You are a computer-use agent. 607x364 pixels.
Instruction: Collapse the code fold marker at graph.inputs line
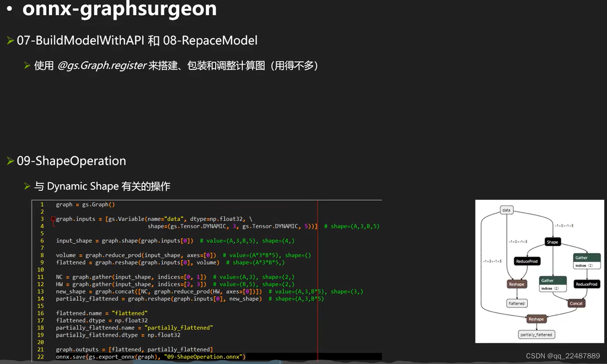click(x=53, y=219)
